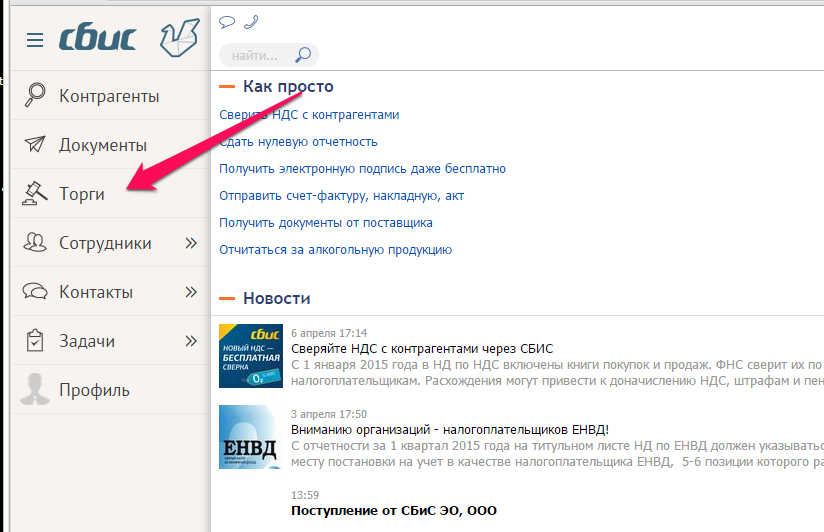Click the Торги gavel icon
Screen dimensions: 824x532
point(36,193)
